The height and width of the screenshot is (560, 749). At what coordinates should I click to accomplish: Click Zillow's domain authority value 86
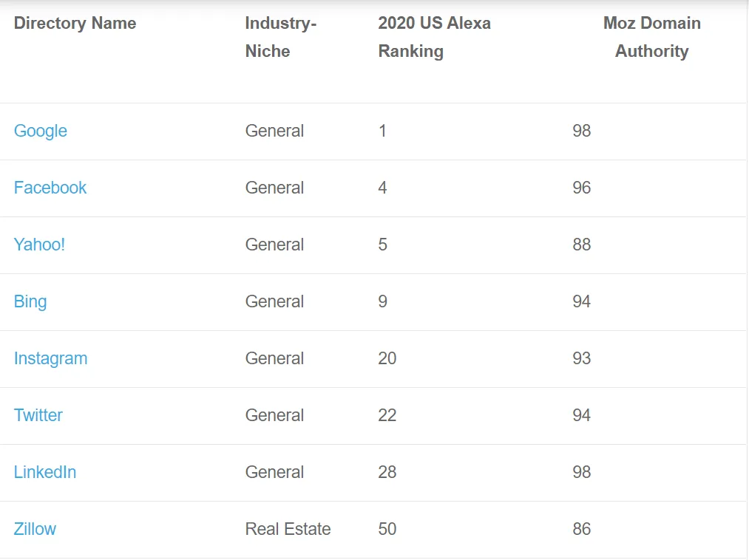click(582, 529)
